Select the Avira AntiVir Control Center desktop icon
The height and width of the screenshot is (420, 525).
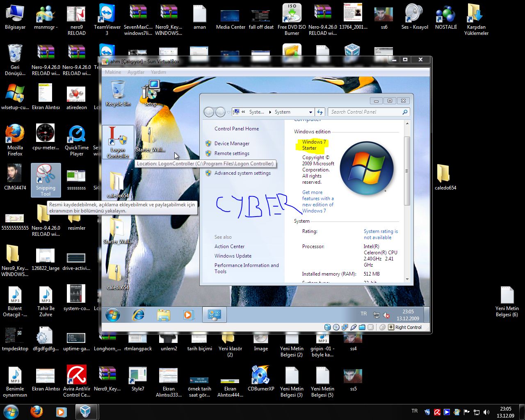point(77,381)
